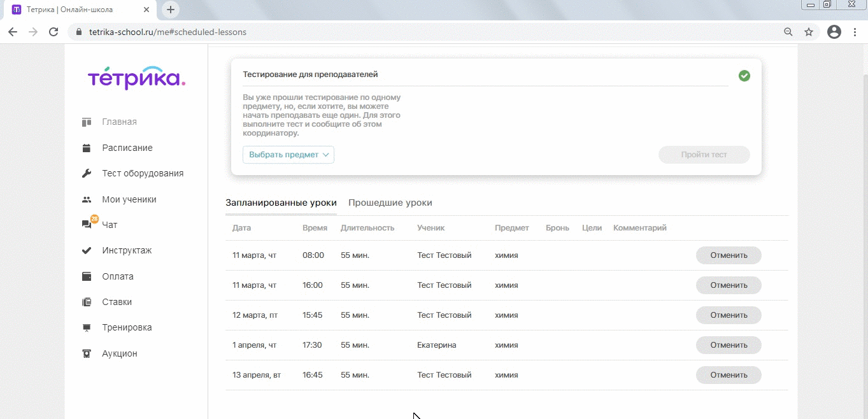Click the date 12 марта, пт
Image resolution: width=868 pixels, height=419 pixels.
click(255, 315)
